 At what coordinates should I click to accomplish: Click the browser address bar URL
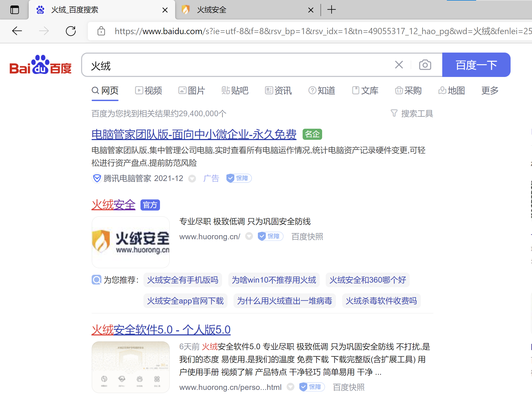click(x=323, y=31)
